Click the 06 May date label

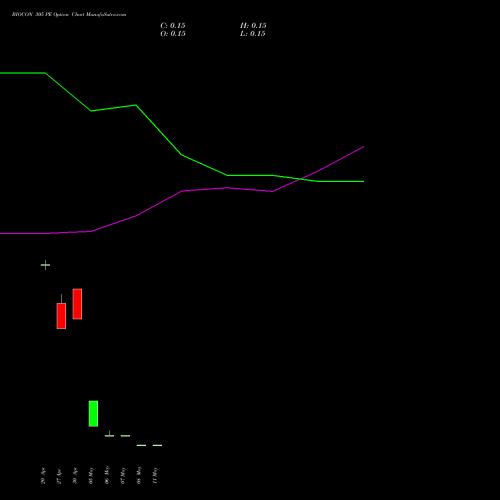107,476
